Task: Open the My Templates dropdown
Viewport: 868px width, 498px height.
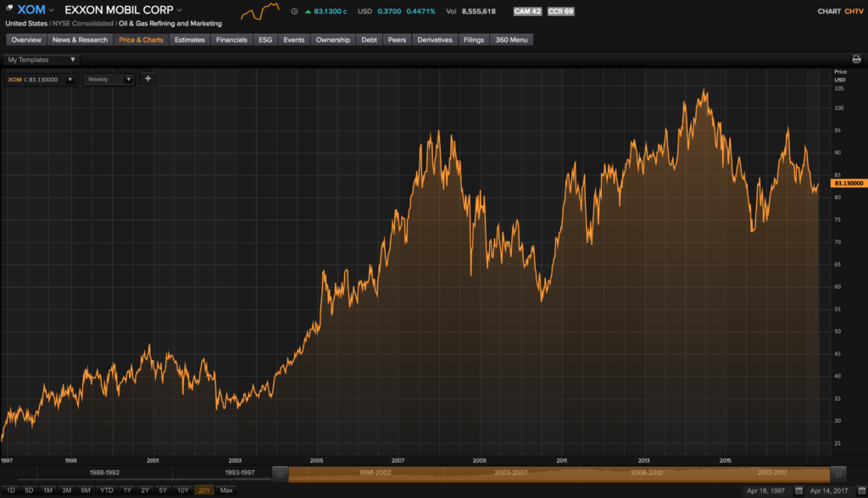Action: click(42, 60)
